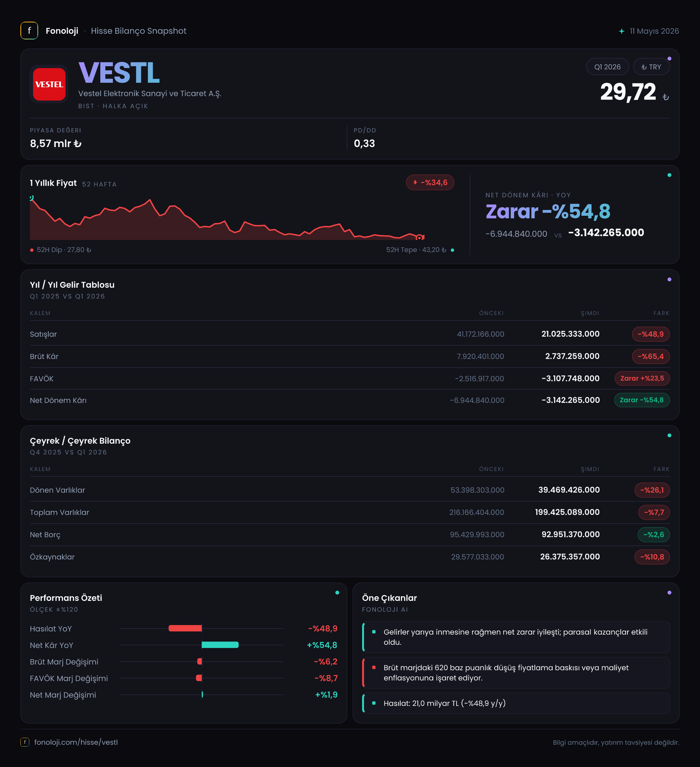Screen dimensions: 700x767
Task: Click the date "11 Mayıs 2026"
Action: tap(654, 31)
